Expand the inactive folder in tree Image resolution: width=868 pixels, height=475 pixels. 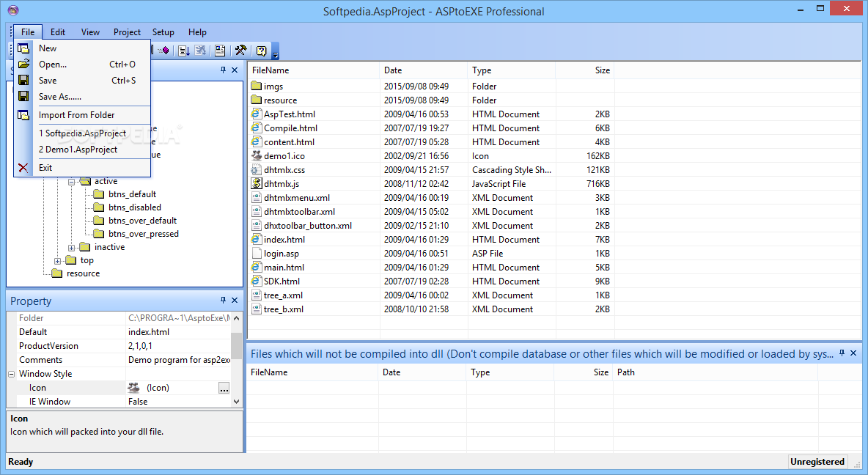click(71, 248)
